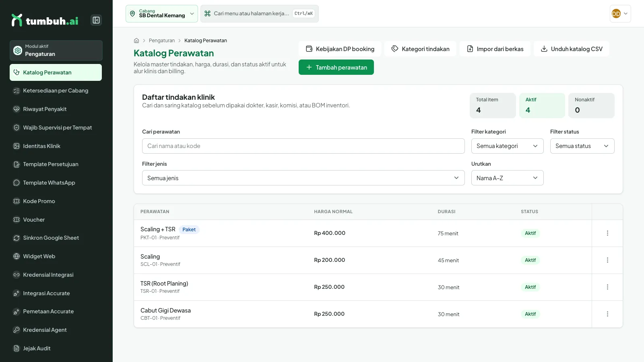The width and height of the screenshot is (644, 362).
Task: Focus the Cari nama atau kode field
Action: (x=303, y=146)
